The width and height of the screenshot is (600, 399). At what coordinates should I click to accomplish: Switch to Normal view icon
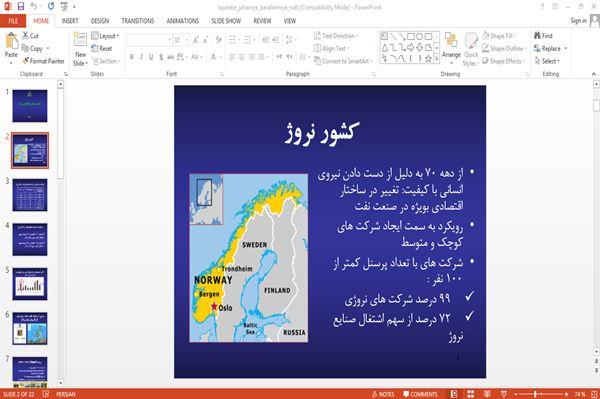coord(454,394)
